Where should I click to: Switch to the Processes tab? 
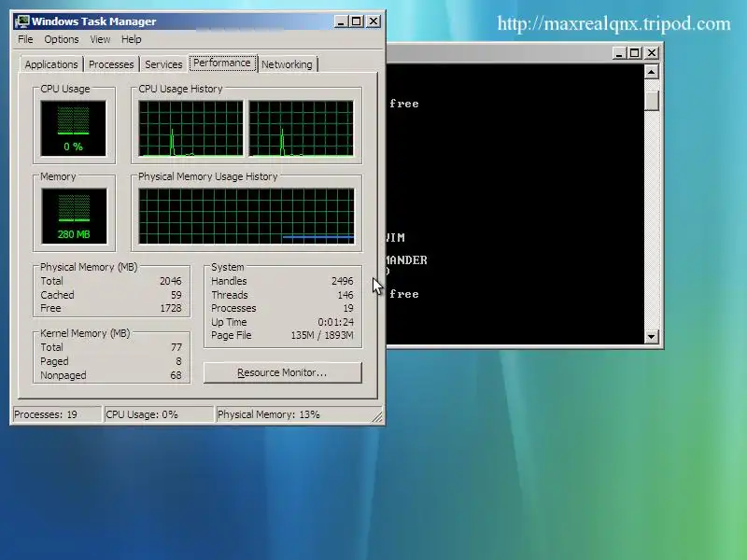[111, 64]
